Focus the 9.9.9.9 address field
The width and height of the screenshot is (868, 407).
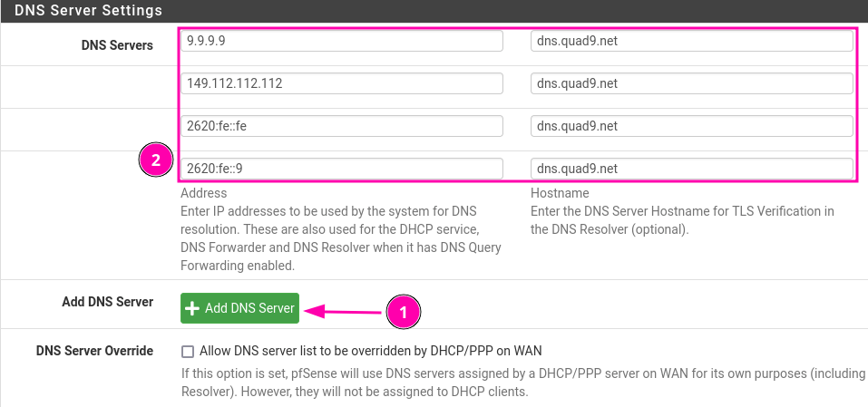click(341, 42)
